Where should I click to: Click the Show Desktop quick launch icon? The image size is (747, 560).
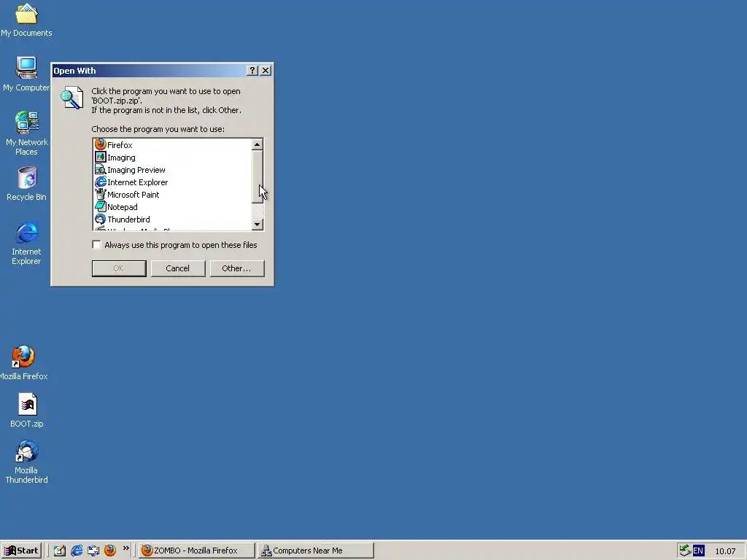tap(60, 551)
